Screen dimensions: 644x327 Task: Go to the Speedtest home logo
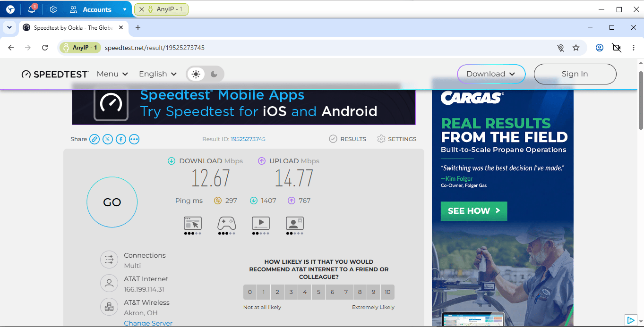coord(55,74)
